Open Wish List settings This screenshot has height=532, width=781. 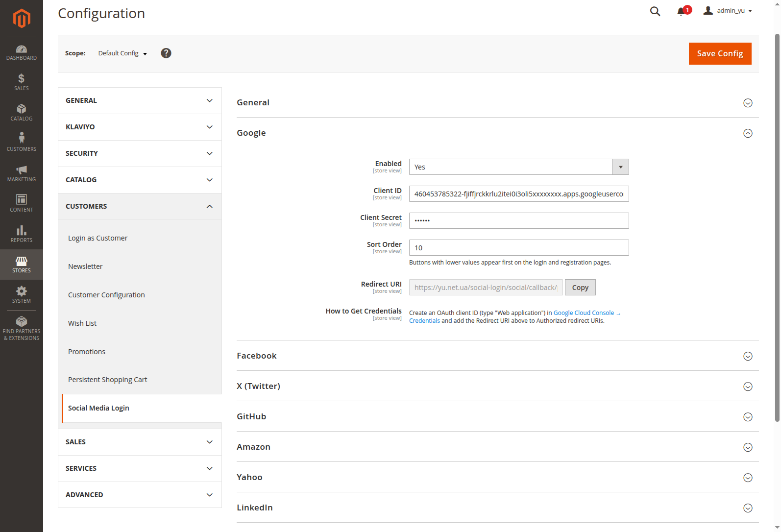(x=82, y=323)
